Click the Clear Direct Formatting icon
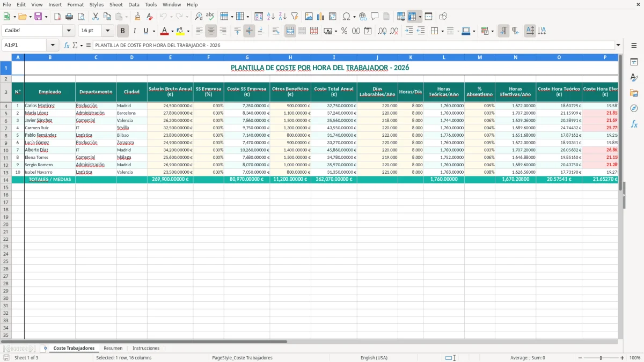This screenshot has height=362, width=644. click(x=150, y=17)
